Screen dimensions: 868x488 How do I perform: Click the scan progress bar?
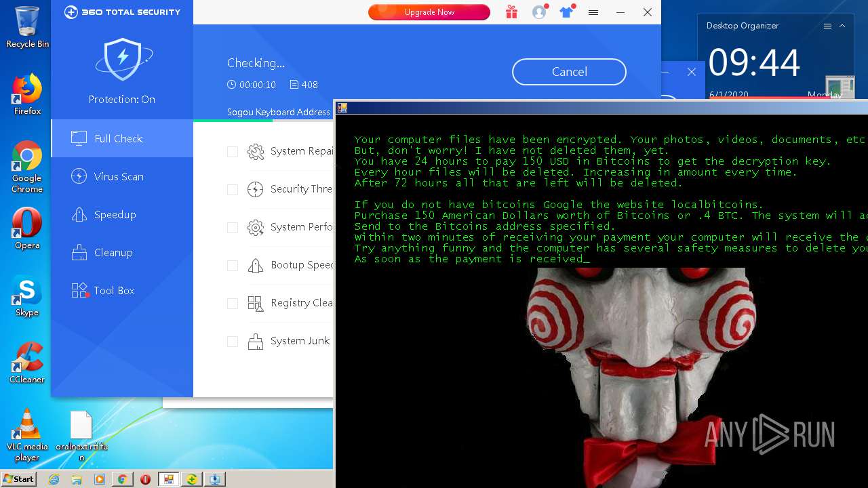264,121
